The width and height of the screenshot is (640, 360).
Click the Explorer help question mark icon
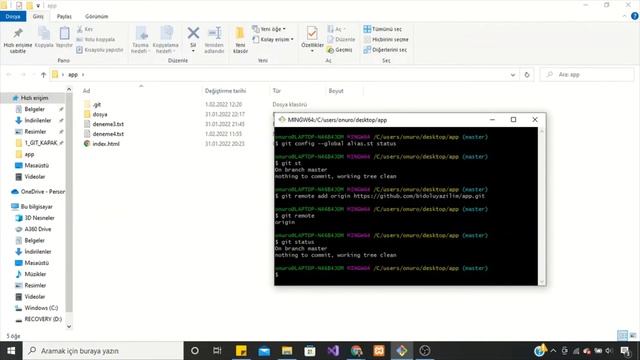pyautogui.click(x=634, y=16)
